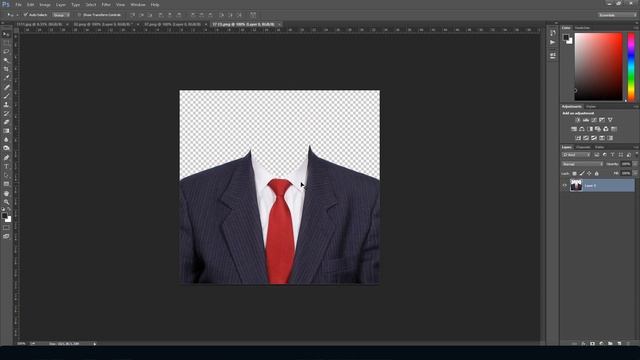
Task: Select the Rectangle shape tool
Action: 6,184
